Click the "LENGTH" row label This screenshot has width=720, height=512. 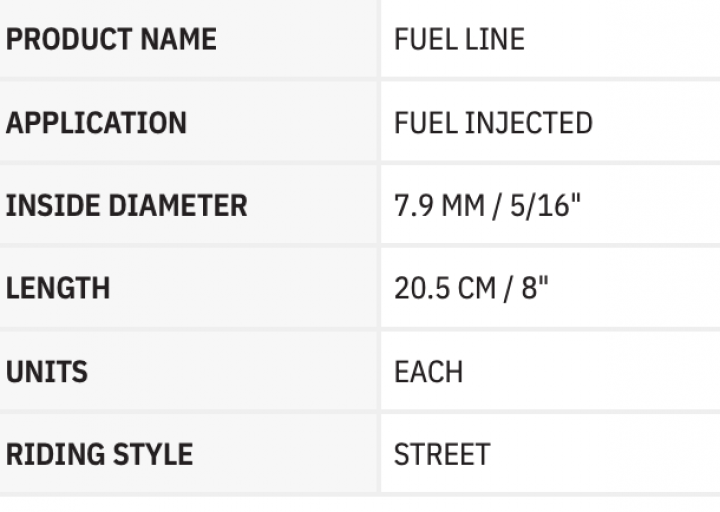click(58, 289)
